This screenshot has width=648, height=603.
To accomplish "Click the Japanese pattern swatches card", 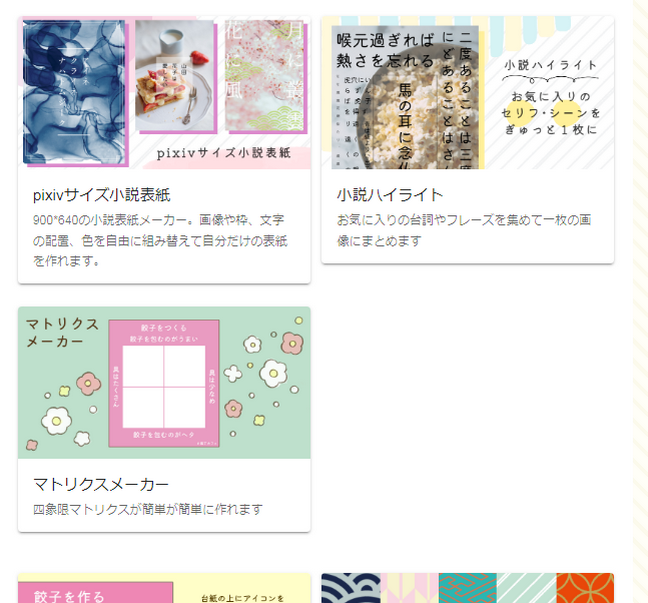I will [x=467, y=588].
